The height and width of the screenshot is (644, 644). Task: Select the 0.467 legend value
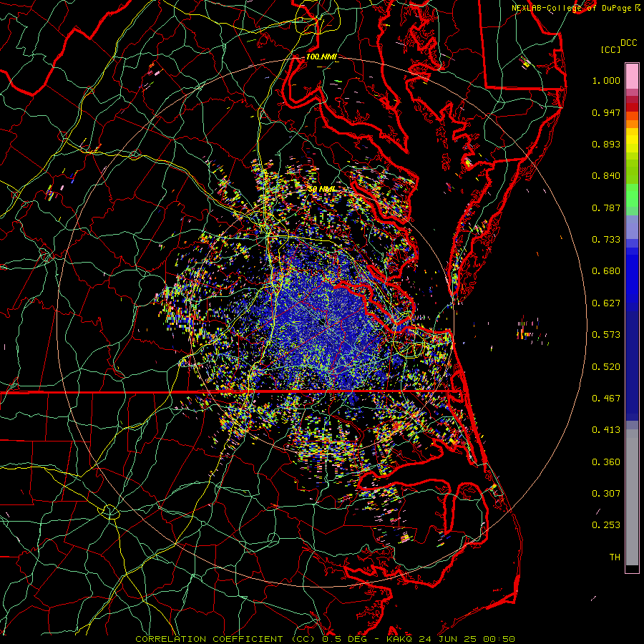tap(606, 399)
